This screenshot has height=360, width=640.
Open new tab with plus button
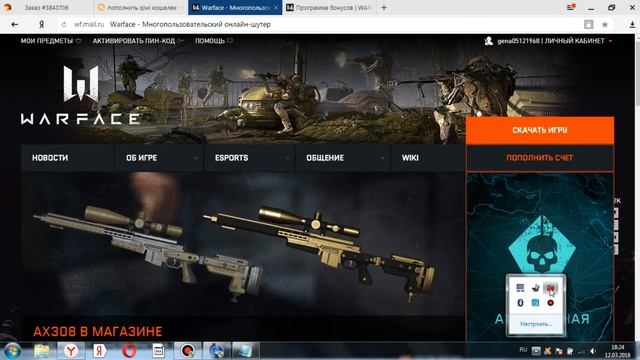(x=384, y=7)
